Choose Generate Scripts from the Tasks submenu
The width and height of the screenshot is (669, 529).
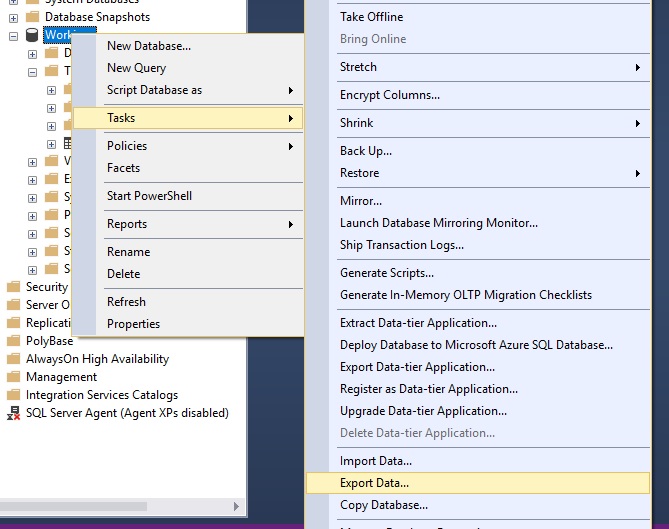tap(386, 273)
